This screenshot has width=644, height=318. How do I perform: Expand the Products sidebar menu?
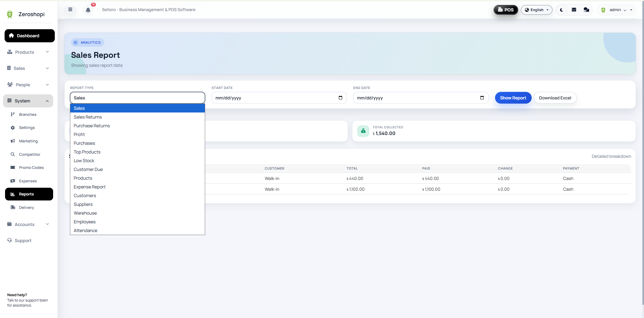click(28, 52)
